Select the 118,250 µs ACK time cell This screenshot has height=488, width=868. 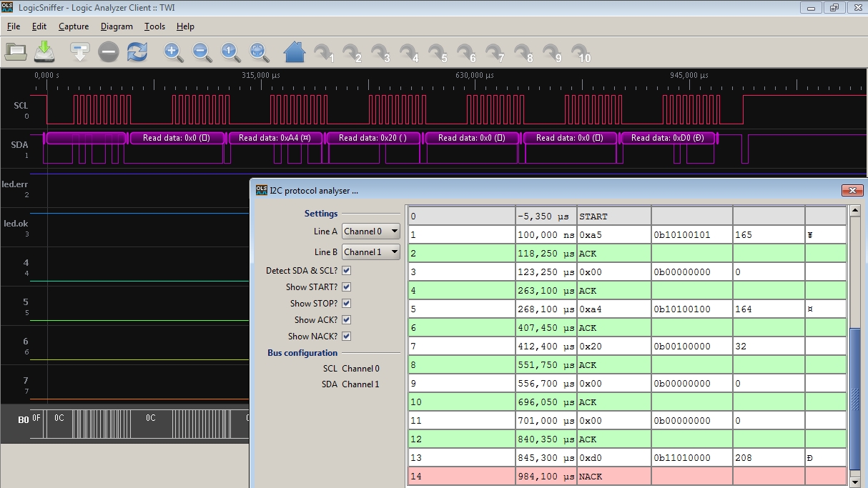click(x=546, y=253)
